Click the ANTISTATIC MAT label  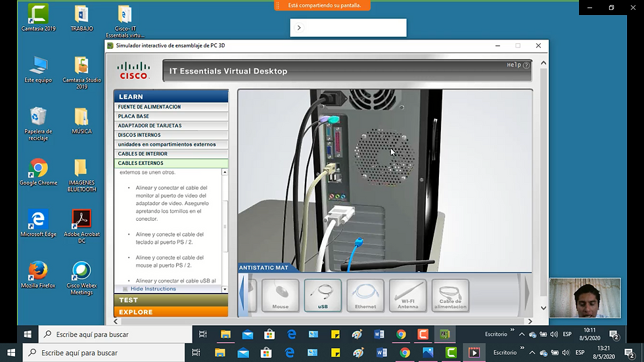tap(264, 267)
